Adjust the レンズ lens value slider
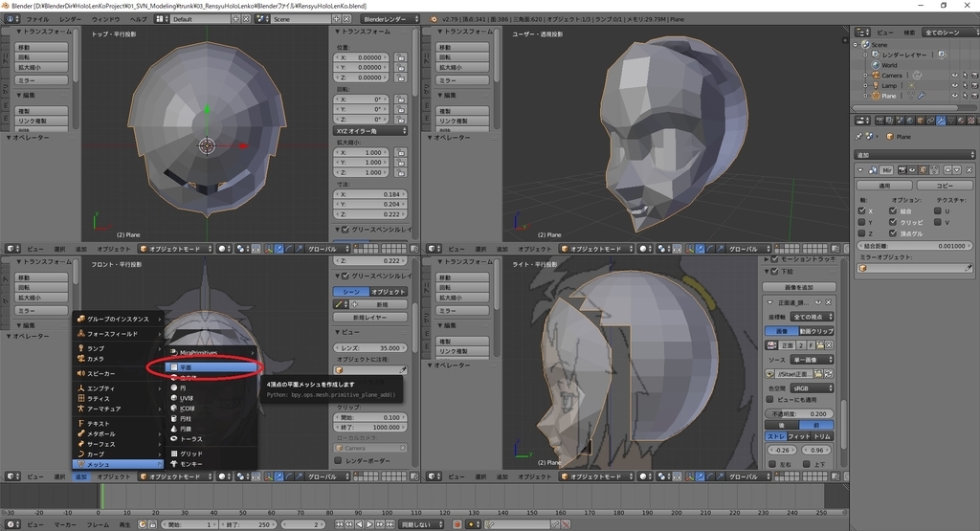Viewport: 980px width, 531px height. pyautogui.click(x=370, y=348)
